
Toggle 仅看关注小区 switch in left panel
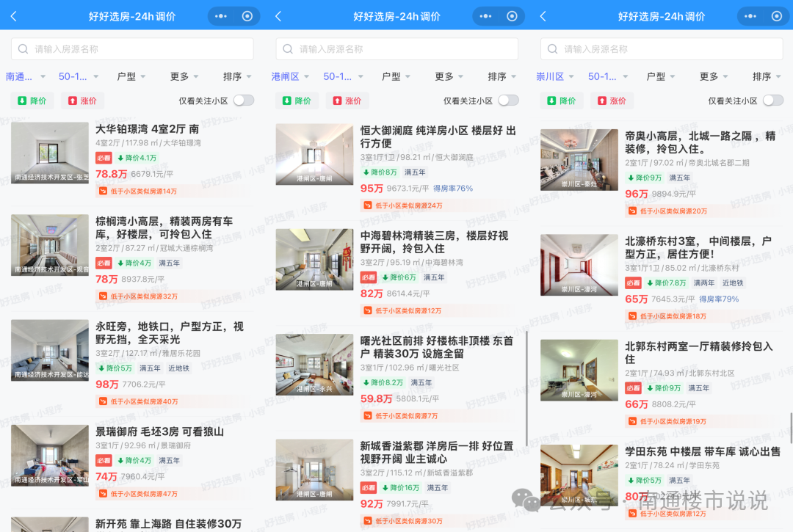pos(244,101)
